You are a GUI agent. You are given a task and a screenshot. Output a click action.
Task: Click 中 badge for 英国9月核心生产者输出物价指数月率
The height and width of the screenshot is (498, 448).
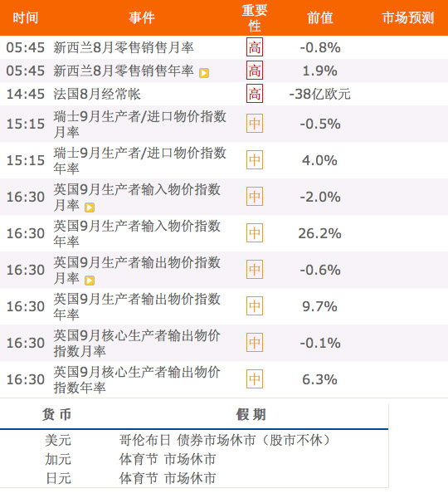[255, 342]
